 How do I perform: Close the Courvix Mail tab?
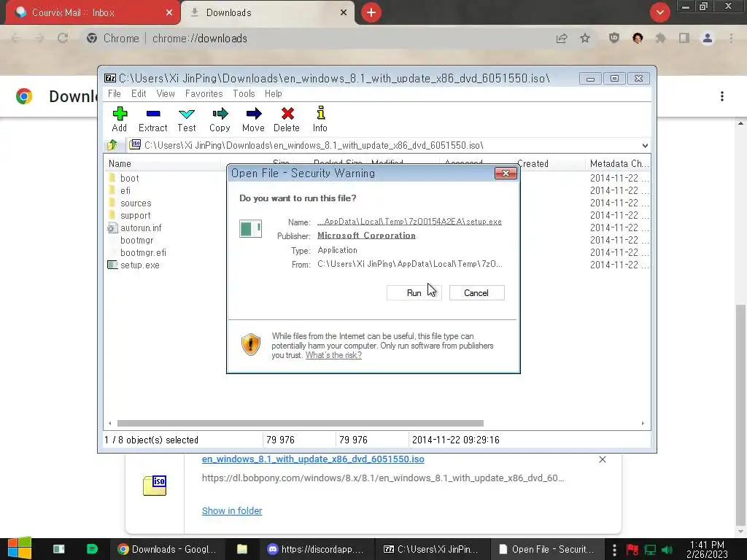pos(169,12)
